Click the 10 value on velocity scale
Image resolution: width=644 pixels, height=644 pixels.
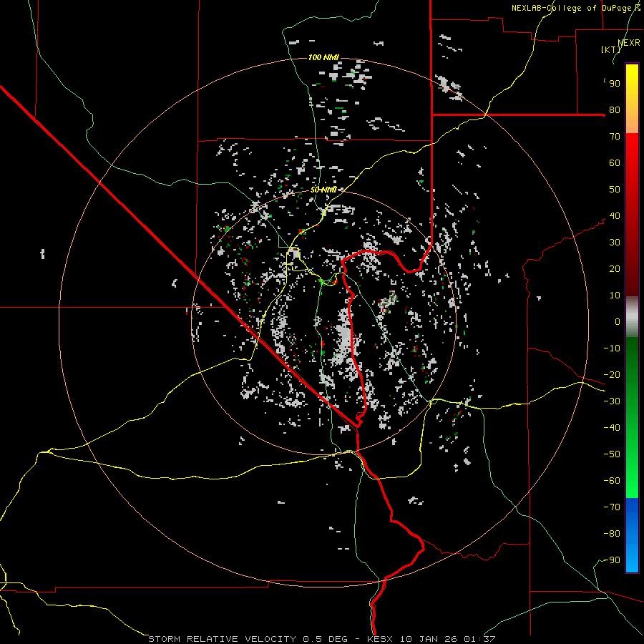[615, 296]
